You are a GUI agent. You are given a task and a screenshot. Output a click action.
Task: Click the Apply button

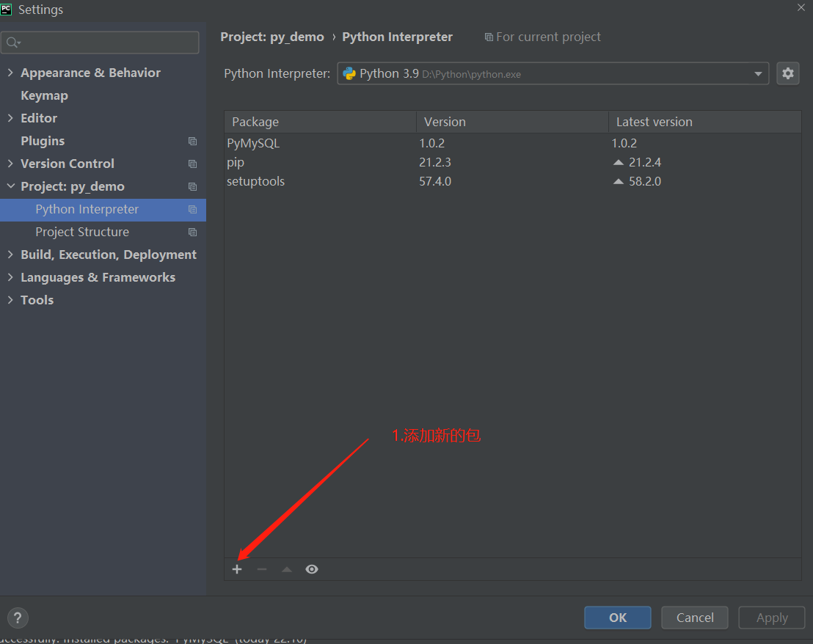(x=771, y=617)
